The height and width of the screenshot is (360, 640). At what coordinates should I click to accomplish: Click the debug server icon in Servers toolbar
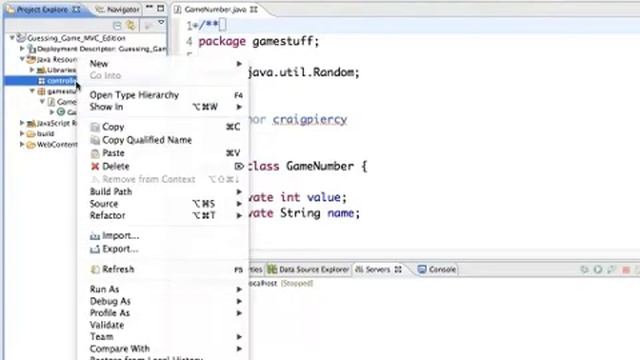click(584, 269)
